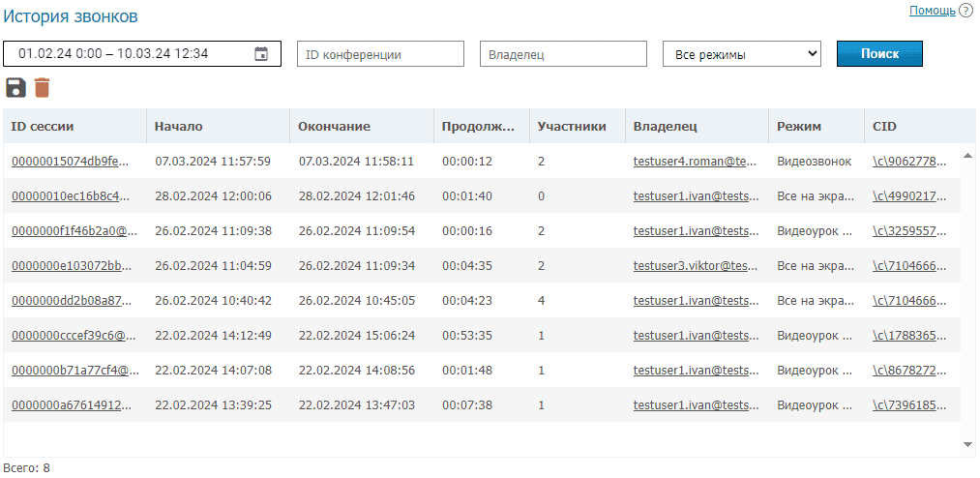The width and height of the screenshot is (980, 478).
Task: Select duration cell 00:04:35
Action: [x=467, y=266]
